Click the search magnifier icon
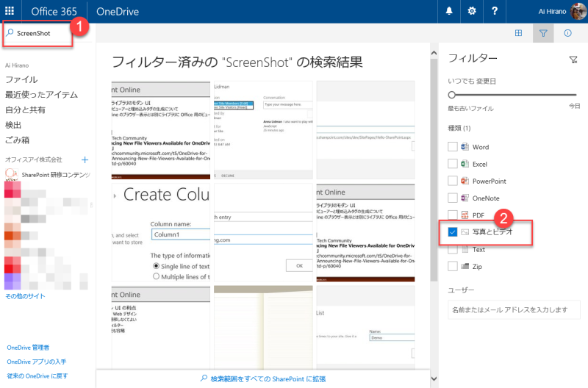This screenshot has width=588, height=388. coord(10,32)
